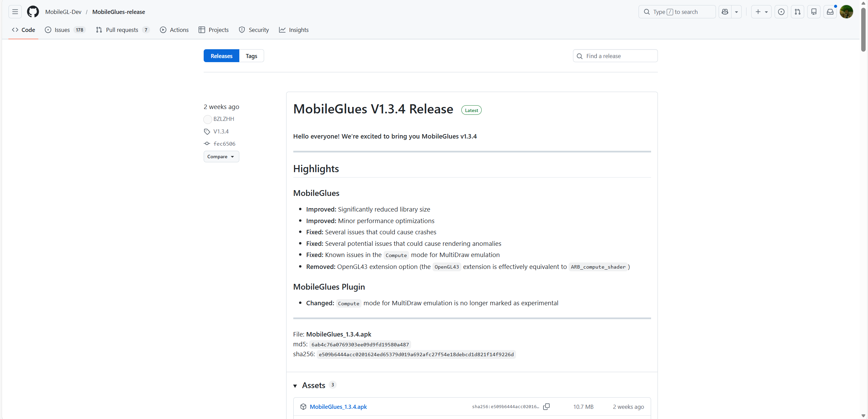The height and width of the screenshot is (419, 868).
Task: Open the Actions tab
Action: (174, 30)
